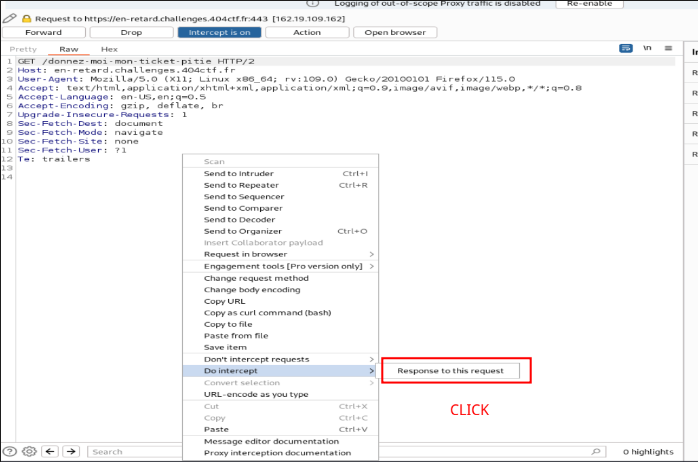Go to previous search match arrow
This screenshot has height=462, width=698.
click(51, 452)
